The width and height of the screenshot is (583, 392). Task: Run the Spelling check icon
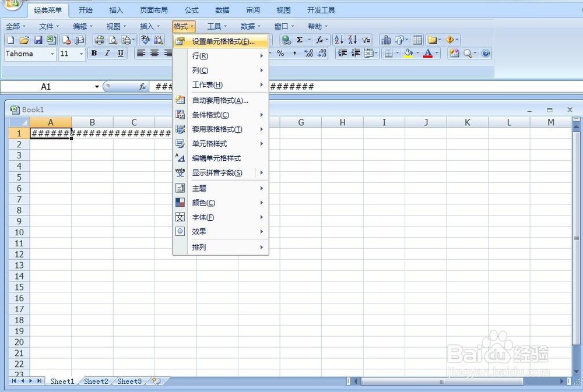tap(145, 40)
